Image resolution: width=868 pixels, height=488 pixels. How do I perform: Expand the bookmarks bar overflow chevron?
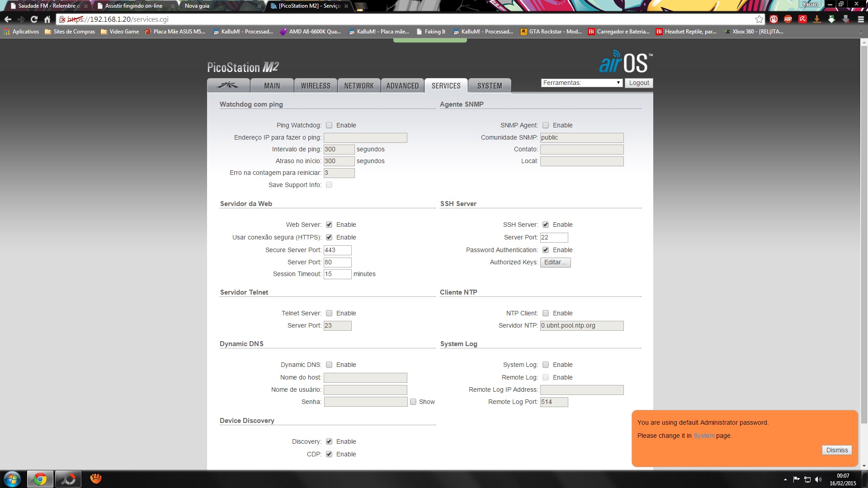pyautogui.click(x=860, y=32)
